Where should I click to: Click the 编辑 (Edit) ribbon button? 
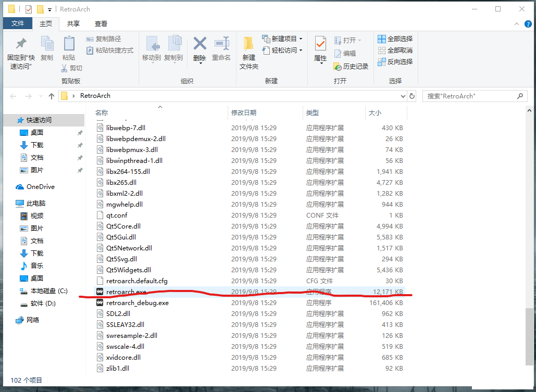pos(345,53)
